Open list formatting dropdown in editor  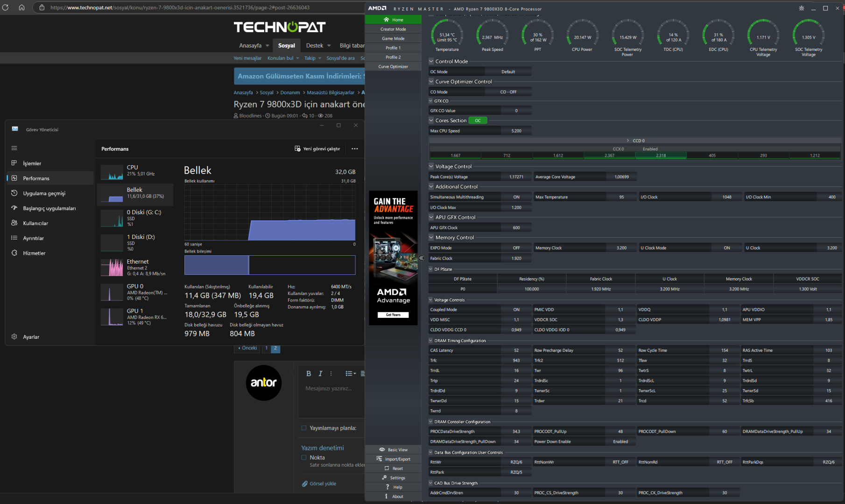click(351, 373)
